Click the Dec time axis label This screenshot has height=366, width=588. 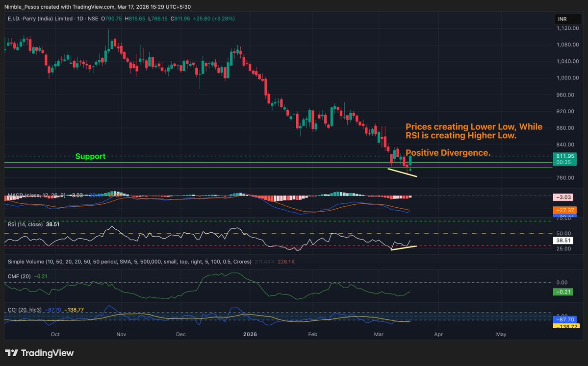click(181, 334)
